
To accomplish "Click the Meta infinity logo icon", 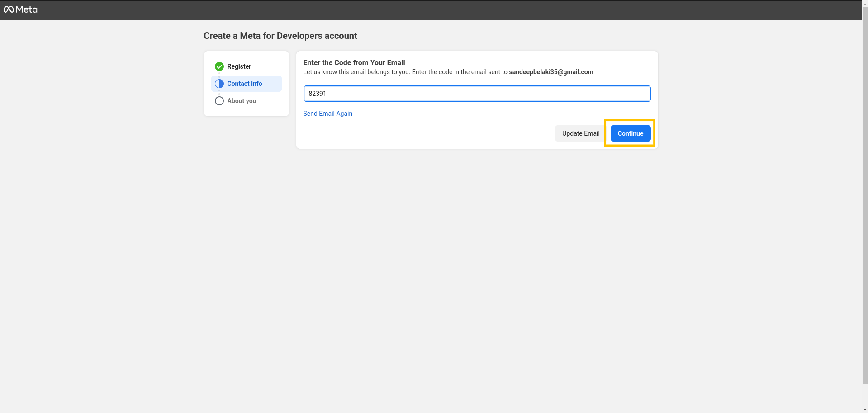I will coord(9,9).
